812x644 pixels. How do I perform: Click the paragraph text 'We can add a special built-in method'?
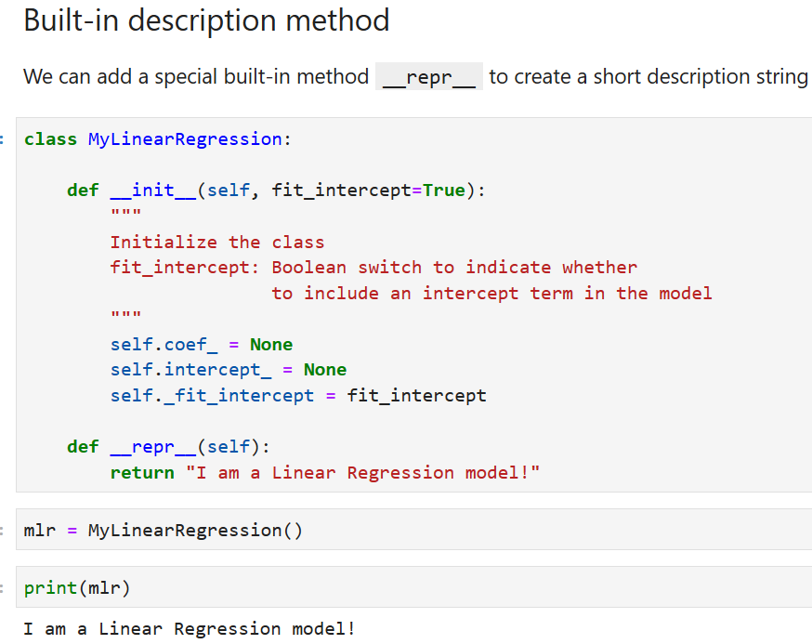(196, 77)
